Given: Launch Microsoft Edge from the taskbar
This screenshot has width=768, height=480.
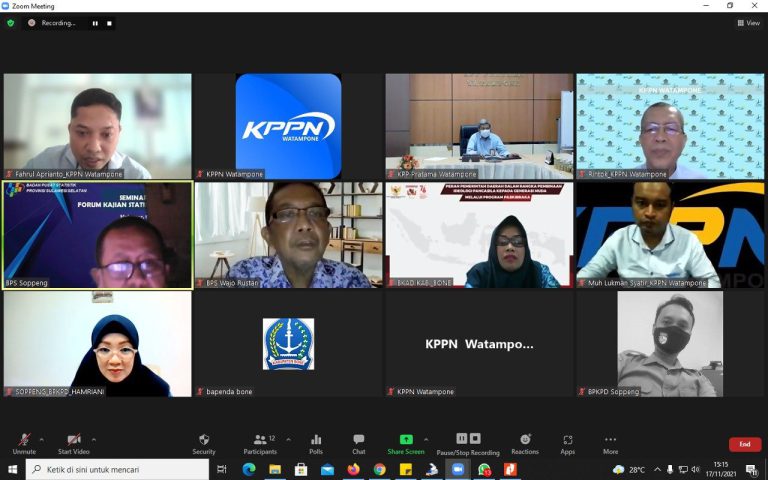Looking at the screenshot, I should 249,470.
